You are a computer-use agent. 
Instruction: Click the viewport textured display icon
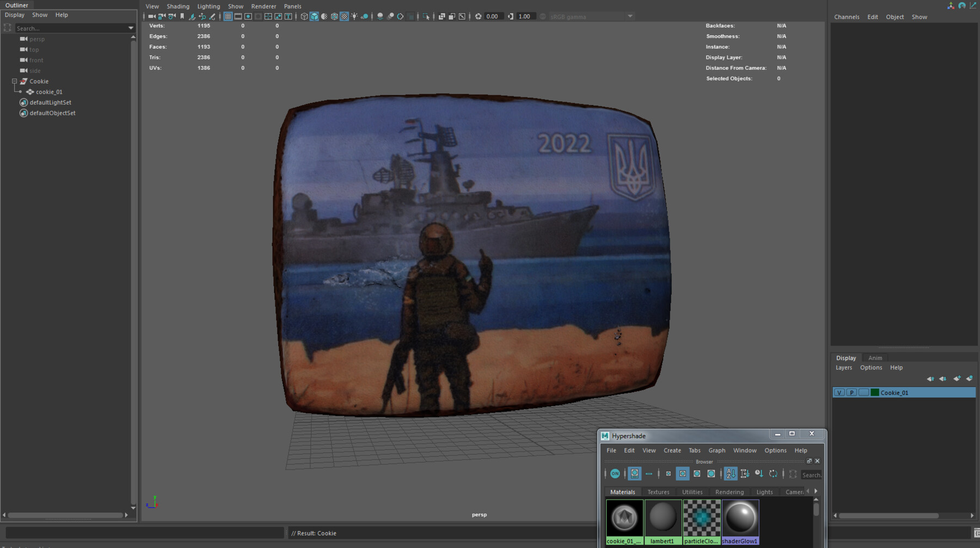[x=344, y=16]
